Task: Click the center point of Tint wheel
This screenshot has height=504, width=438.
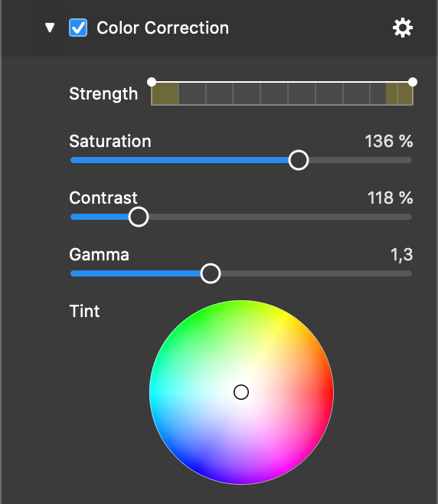Action: (x=241, y=392)
